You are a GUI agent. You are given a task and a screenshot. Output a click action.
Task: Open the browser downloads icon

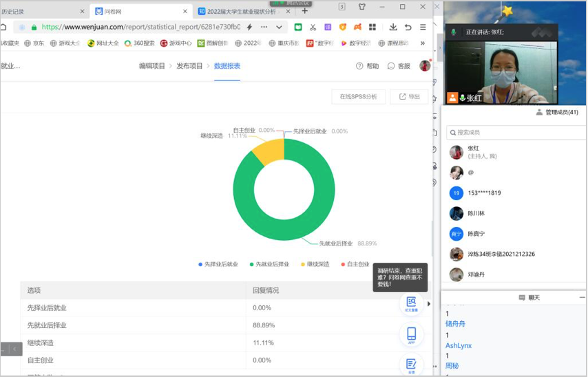tap(393, 28)
